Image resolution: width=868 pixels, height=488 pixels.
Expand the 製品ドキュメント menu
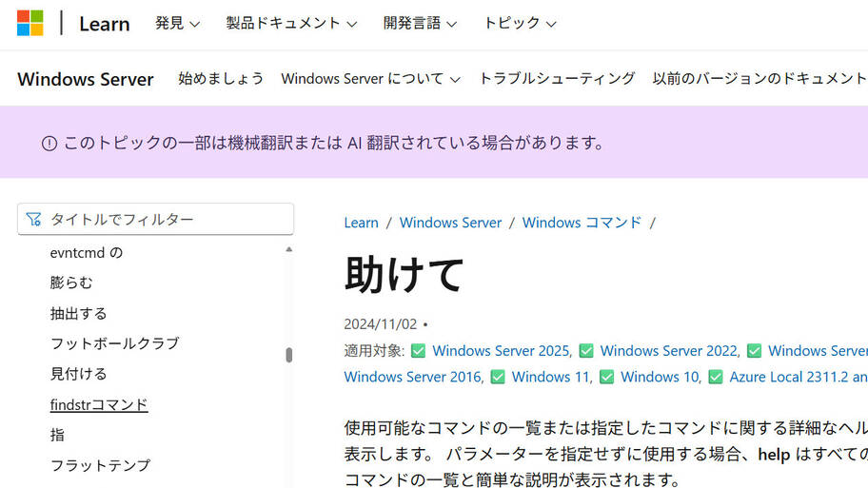point(291,23)
